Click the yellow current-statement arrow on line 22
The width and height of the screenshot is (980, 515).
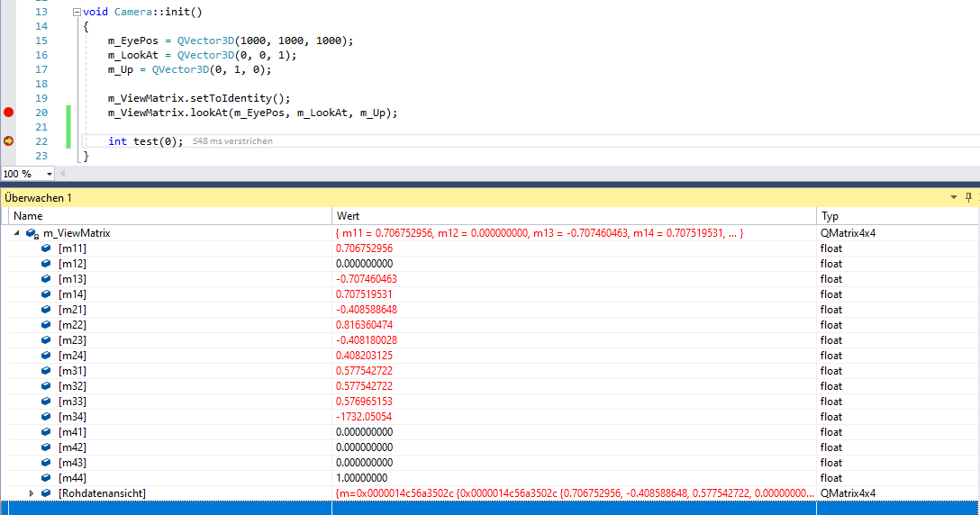click(9, 140)
